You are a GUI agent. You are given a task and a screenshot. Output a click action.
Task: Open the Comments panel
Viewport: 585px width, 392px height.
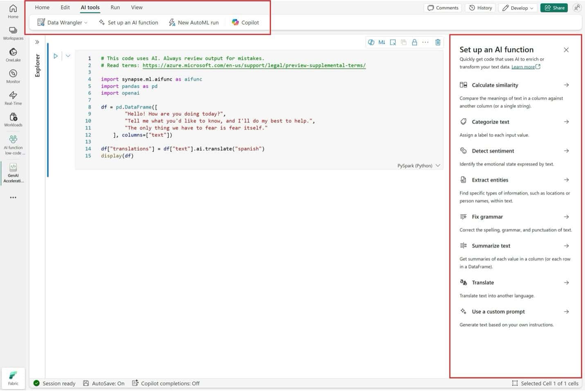click(x=443, y=8)
